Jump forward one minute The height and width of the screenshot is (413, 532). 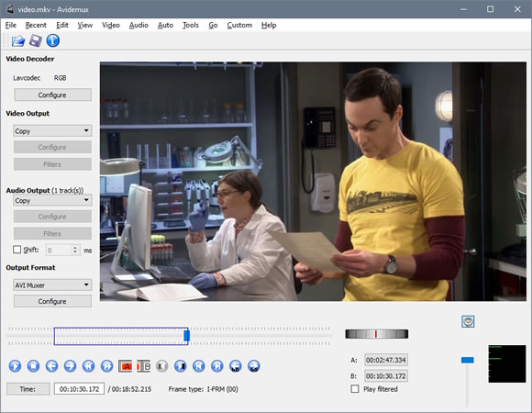(254, 366)
